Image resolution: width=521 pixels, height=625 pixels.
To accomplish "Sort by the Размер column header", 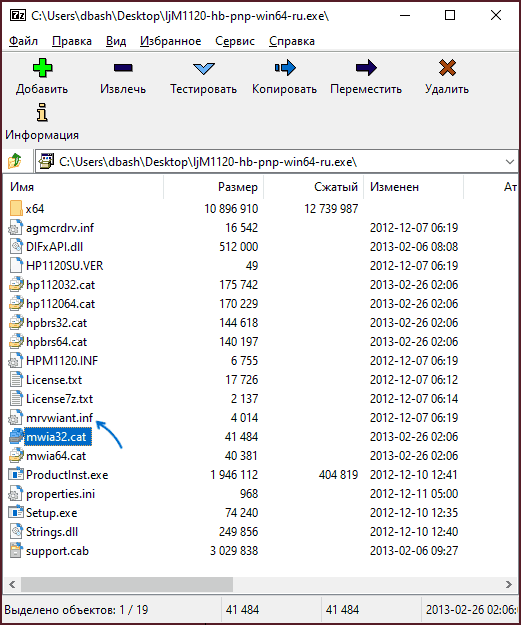I will click(x=213, y=187).
